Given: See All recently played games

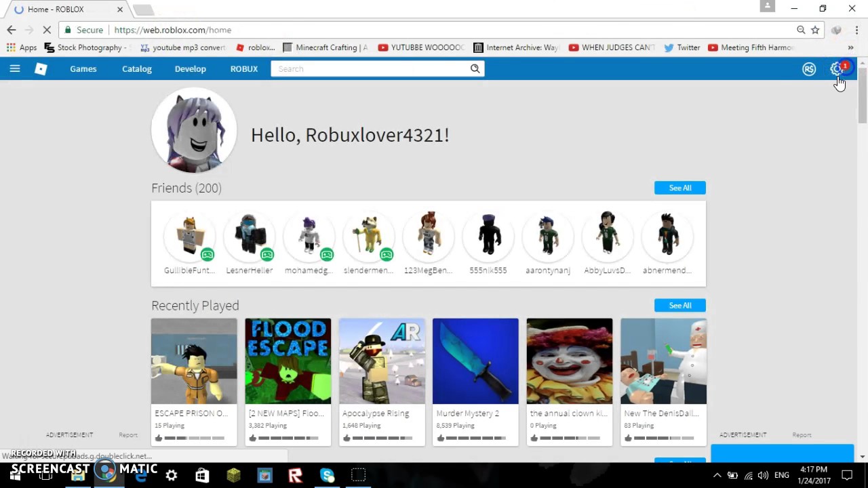Looking at the screenshot, I should (x=680, y=305).
